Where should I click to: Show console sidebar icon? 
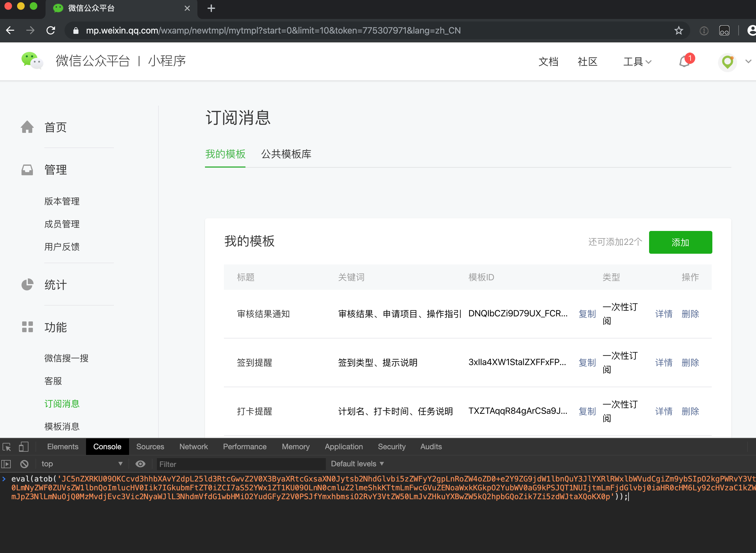(x=6, y=464)
